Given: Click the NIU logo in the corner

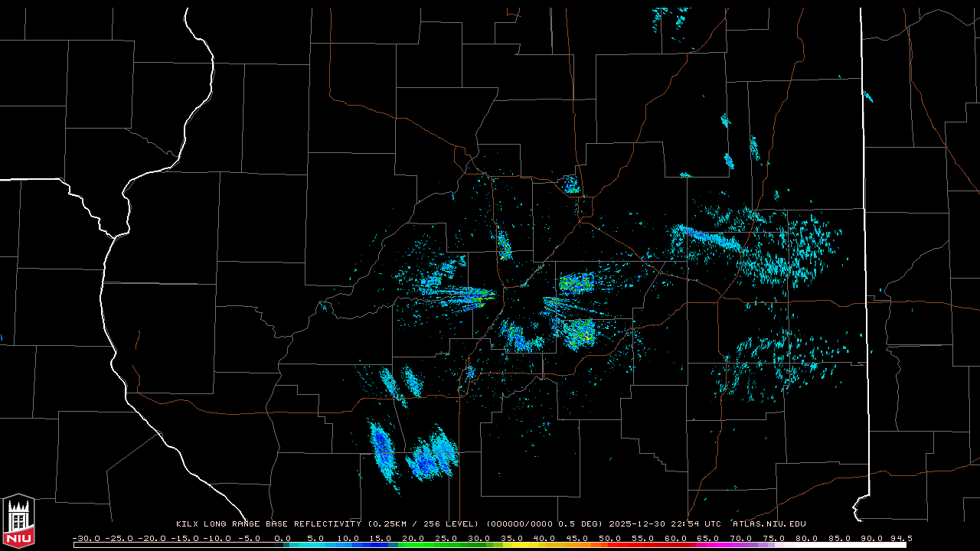Looking at the screenshot, I should 18,521.
